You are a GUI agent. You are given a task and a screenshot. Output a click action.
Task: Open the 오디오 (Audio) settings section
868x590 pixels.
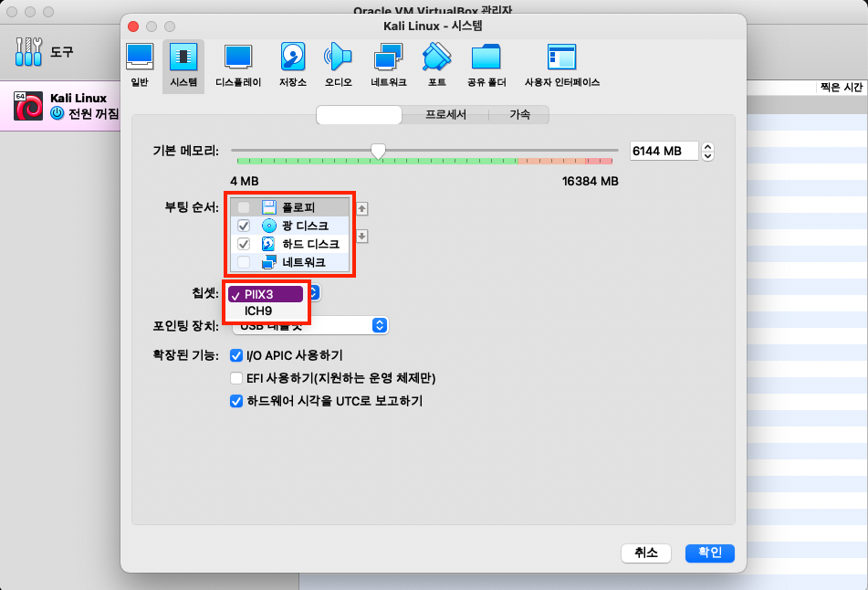tap(339, 66)
